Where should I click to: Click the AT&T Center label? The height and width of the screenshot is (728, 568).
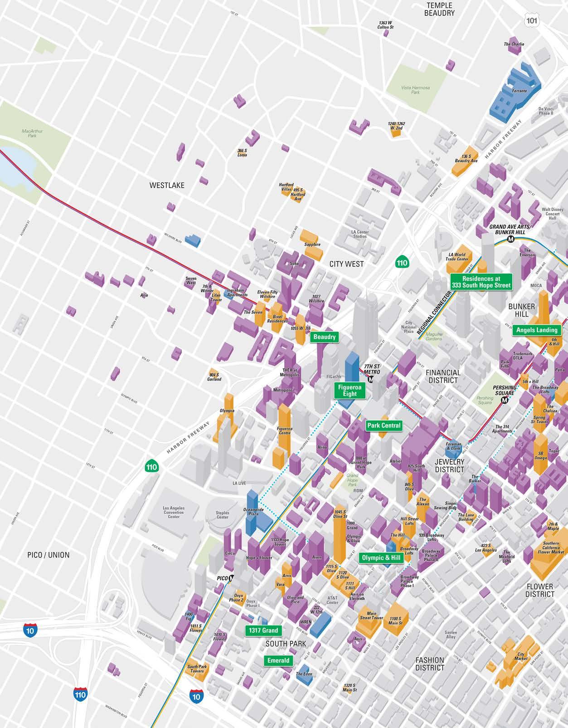pos(332,600)
